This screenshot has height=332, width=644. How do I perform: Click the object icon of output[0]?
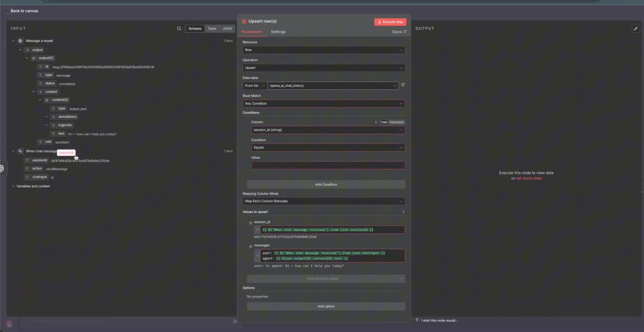(34, 58)
